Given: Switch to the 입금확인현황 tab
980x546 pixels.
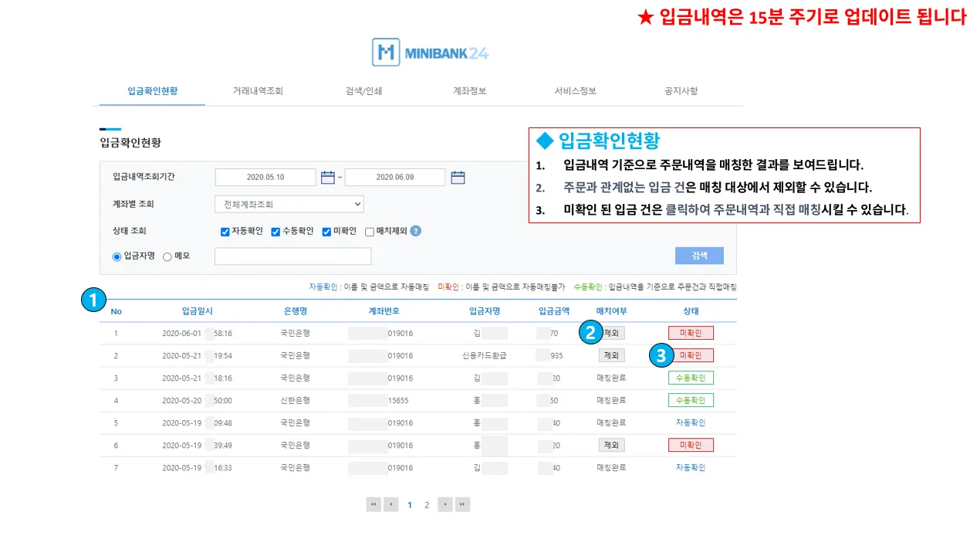Looking at the screenshot, I should [153, 91].
